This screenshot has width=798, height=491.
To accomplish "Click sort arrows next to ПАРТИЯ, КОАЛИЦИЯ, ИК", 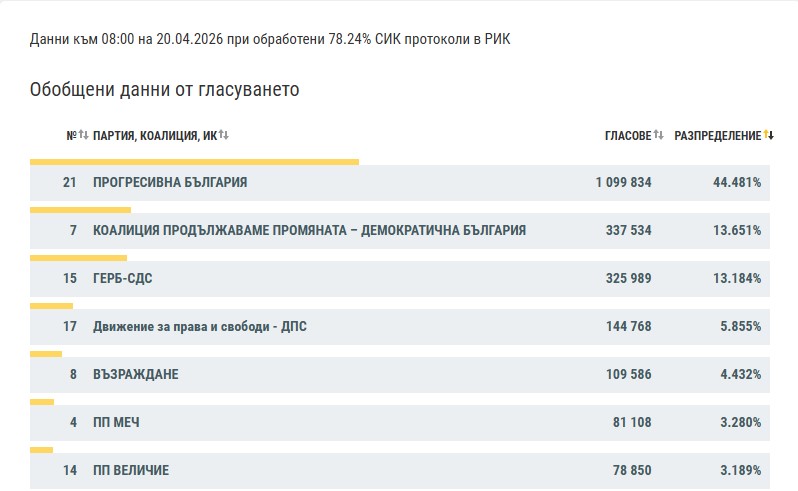I will click(x=224, y=136).
